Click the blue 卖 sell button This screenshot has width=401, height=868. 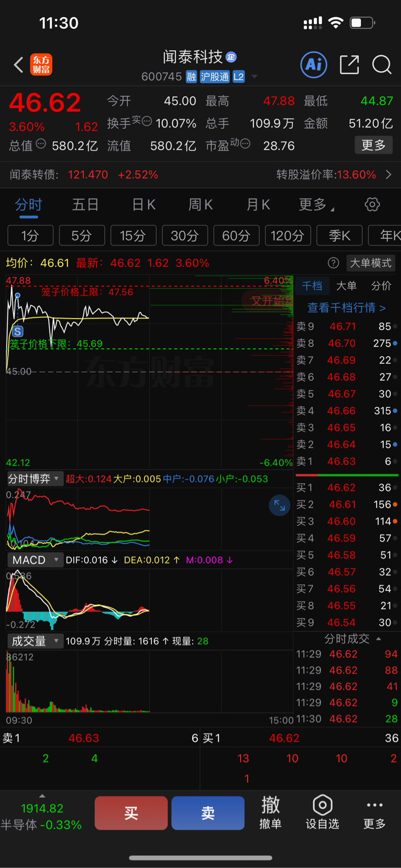[x=208, y=813]
